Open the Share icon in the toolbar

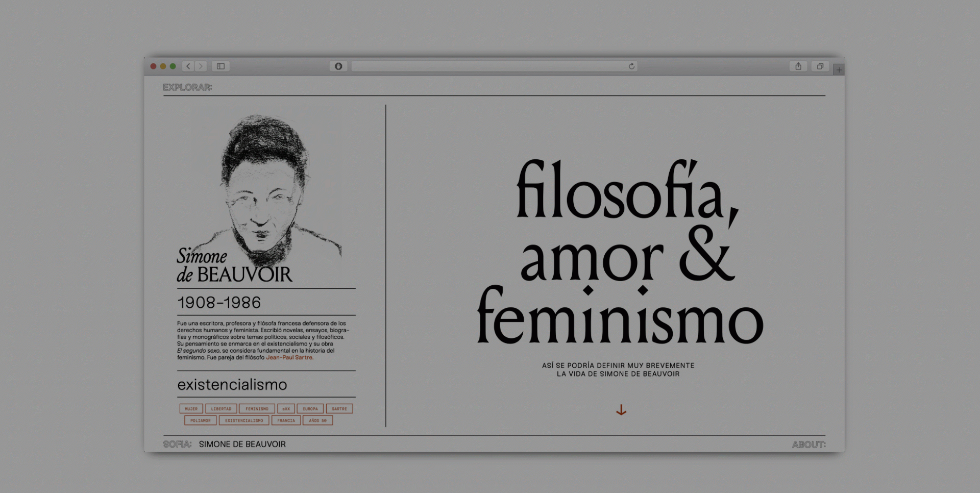click(x=798, y=66)
